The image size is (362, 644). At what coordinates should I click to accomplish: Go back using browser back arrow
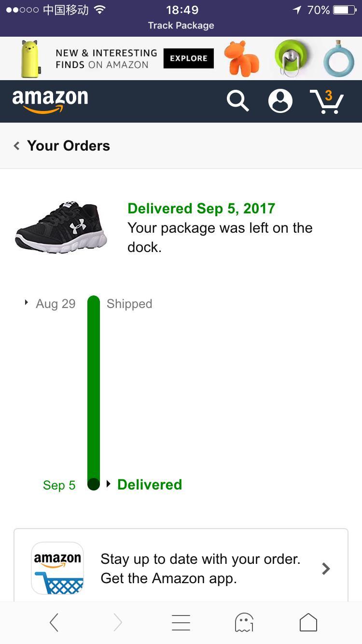coord(54,623)
